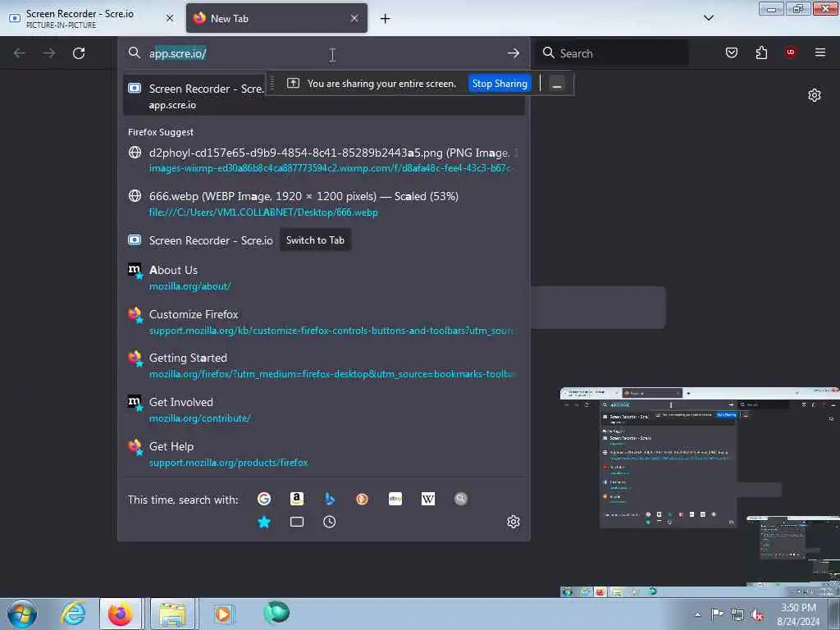Search this time with eBay
Viewport: 840px width, 630px height.
[x=395, y=499]
